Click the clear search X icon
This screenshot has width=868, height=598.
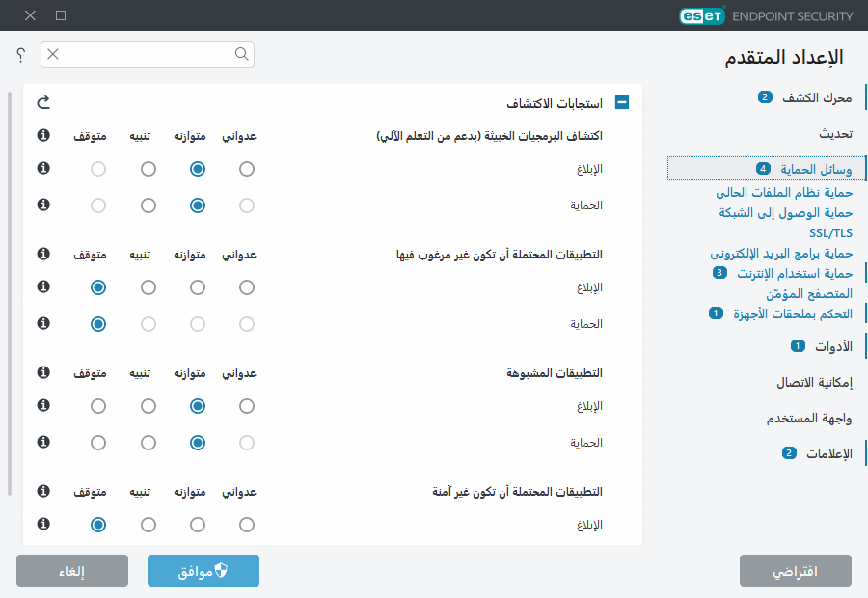pos(52,55)
